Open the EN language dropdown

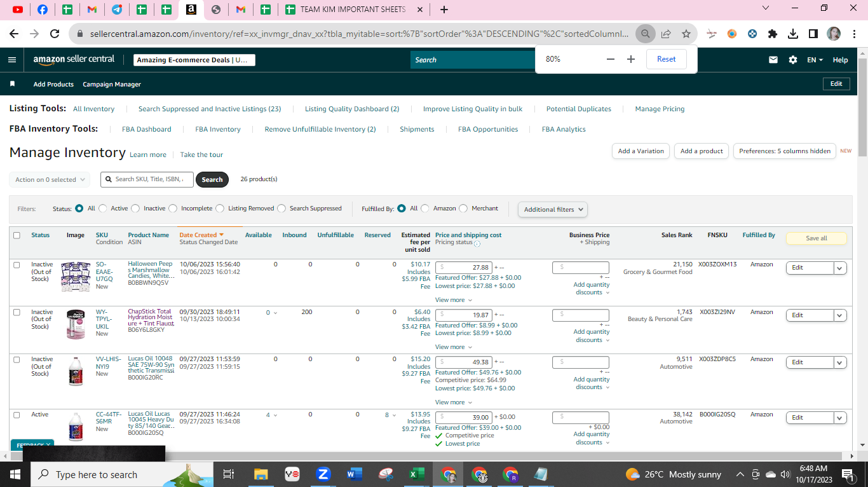pos(815,60)
